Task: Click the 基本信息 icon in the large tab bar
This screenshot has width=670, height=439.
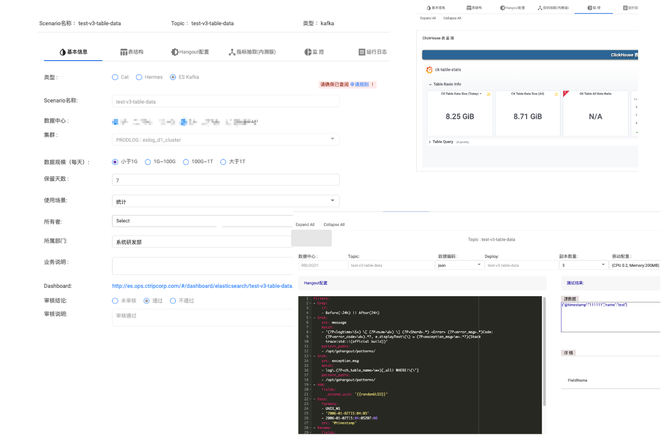Action: tap(63, 52)
